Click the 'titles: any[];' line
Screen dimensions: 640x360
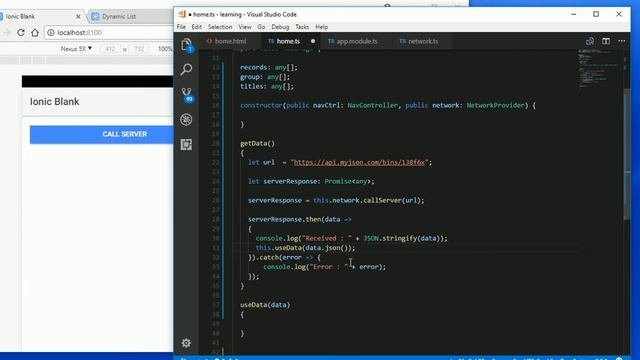coord(267,87)
